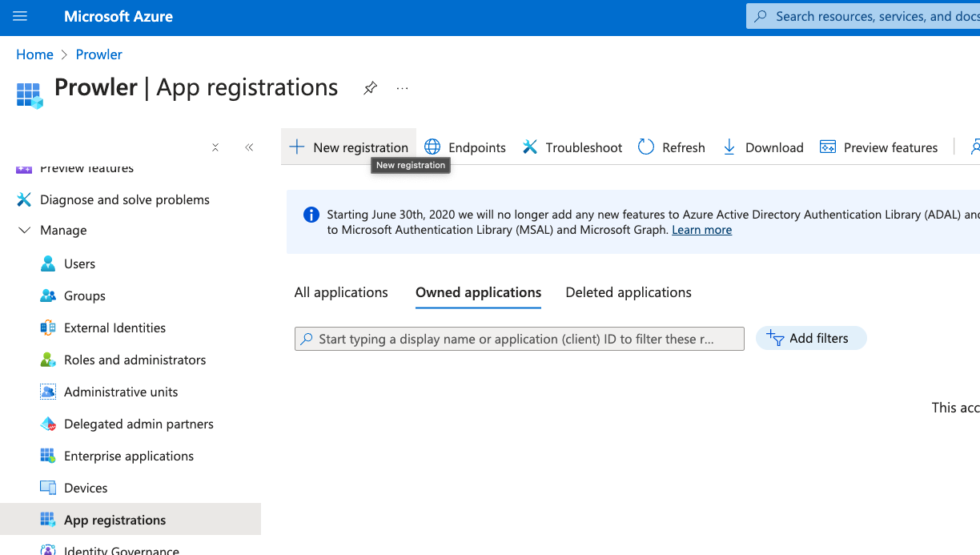Image resolution: width=980 pixels, height=555 pixels.
Task: Click the Troubleshoot wrench icon
Action: click(530, 147)
